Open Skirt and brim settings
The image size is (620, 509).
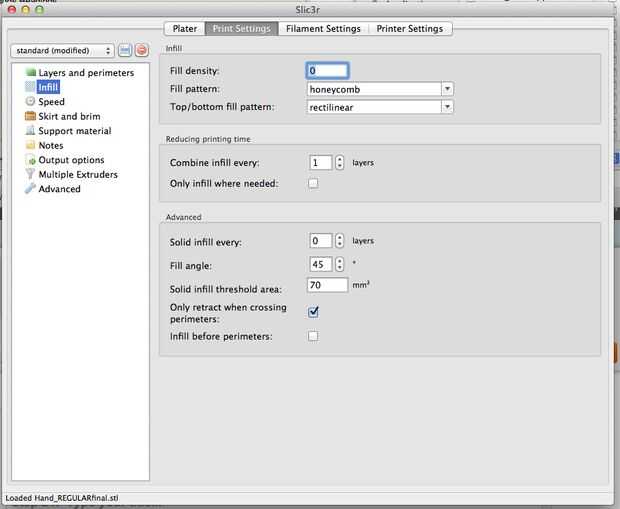pyautogui.click(x=69, y=116)
